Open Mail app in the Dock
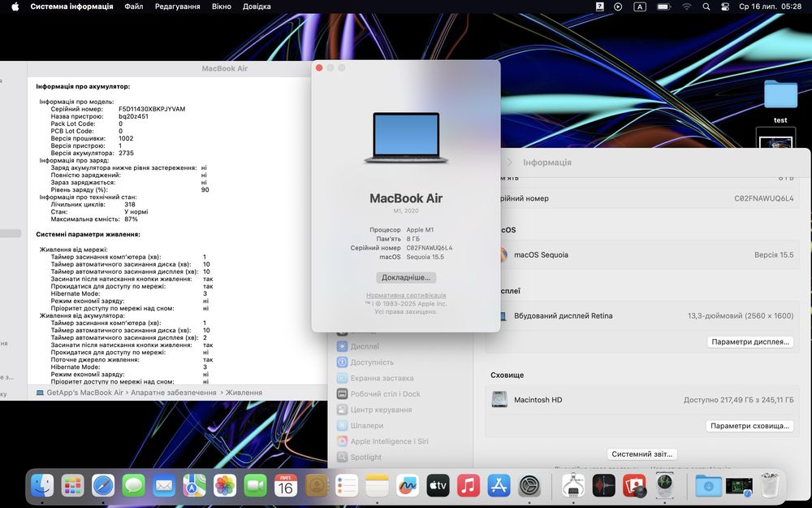The width and height of the screenshot is (812, 508). (164, 486)
